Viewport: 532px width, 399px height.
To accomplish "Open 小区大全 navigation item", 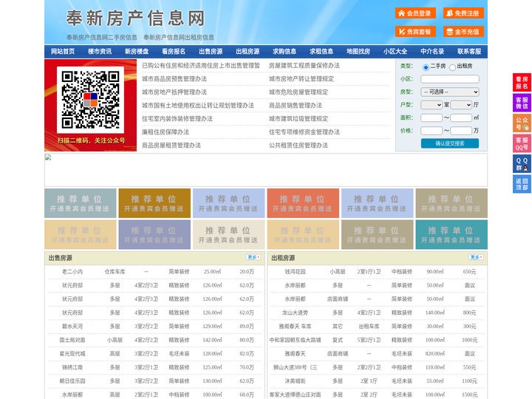I will pyautogui.click(x=395, y=52).
